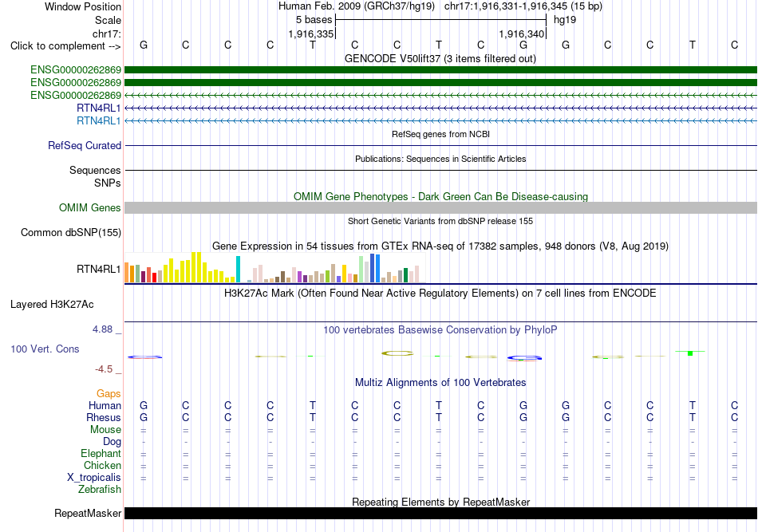This screenshot has height=532, width=758.
Task: Click the Zebrafish species label
Action: [100, 490]
